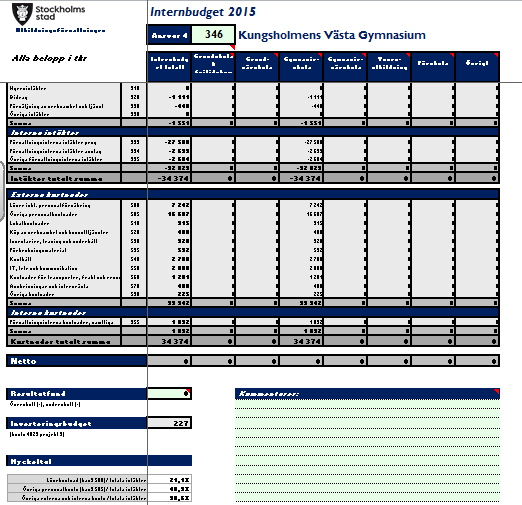Click the Övrigt column header
Screen dimensions: 522x505
pyautogui.click(x=477, y=66)
